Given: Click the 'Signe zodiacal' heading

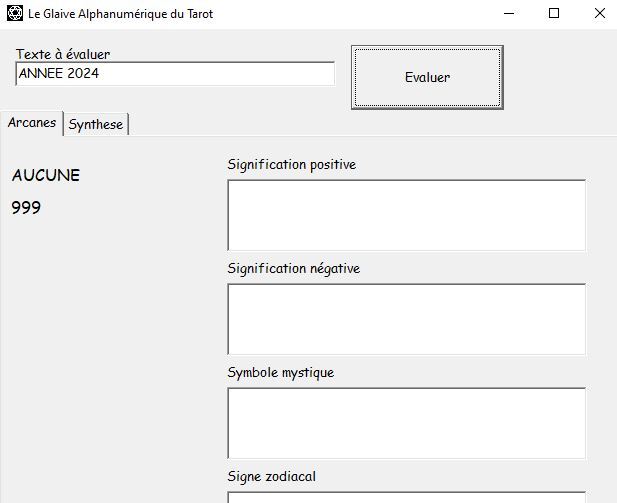Looking at the screenshot, I should click(274, 476).
